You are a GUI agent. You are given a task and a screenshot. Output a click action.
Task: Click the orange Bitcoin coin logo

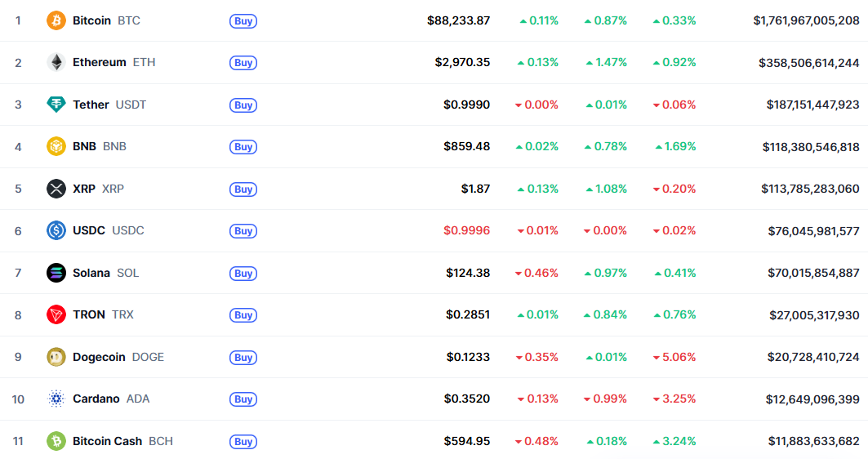coord(56,20)
